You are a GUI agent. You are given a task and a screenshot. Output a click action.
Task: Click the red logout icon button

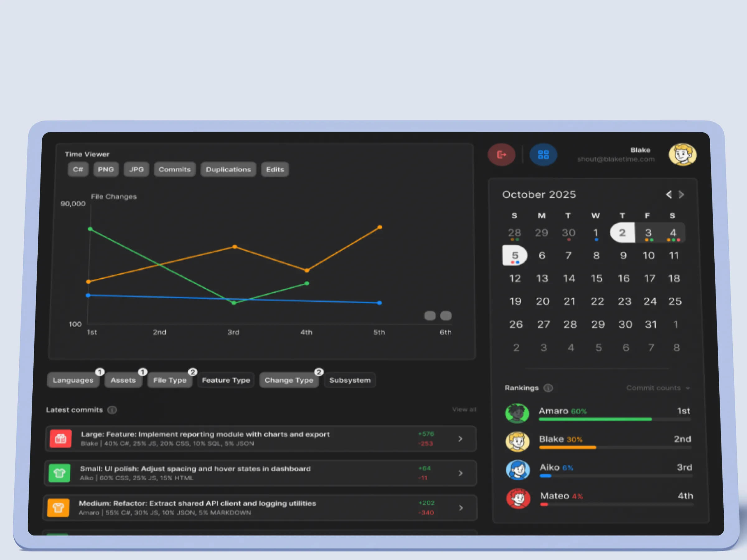pyautogui.click(x=501, y=155)
